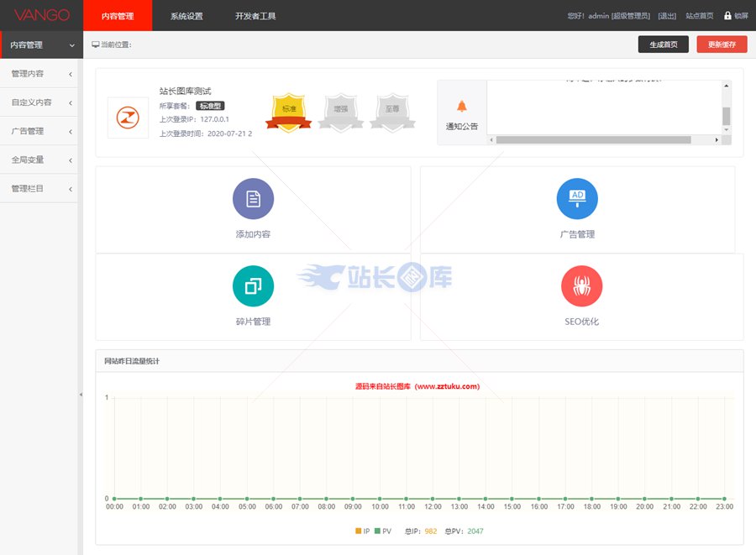
Task: Click the red 更新缓存 button
Action: 722,45
